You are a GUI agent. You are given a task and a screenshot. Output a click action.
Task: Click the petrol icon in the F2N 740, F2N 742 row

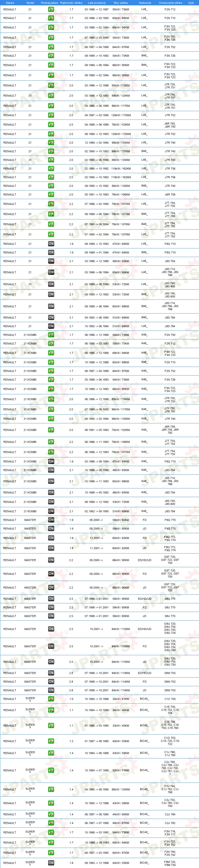tap(51, 852)
